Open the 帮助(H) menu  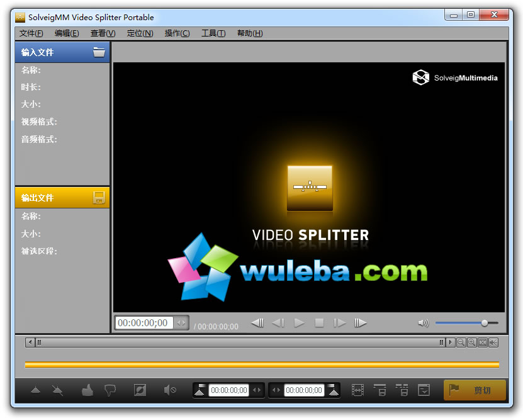250,33
